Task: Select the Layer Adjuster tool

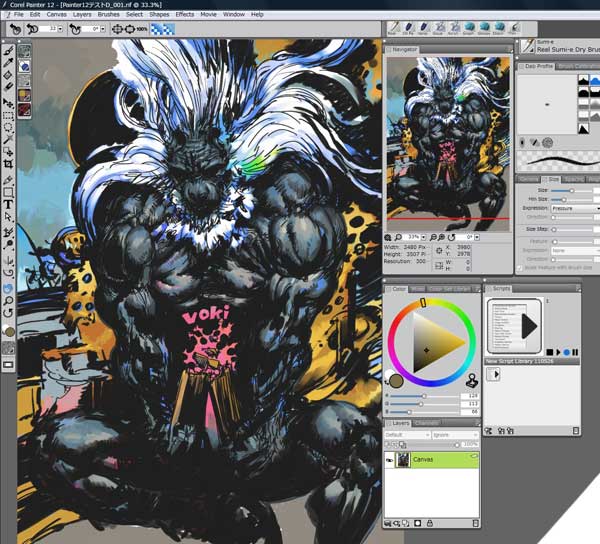Action: pos(8,103)
